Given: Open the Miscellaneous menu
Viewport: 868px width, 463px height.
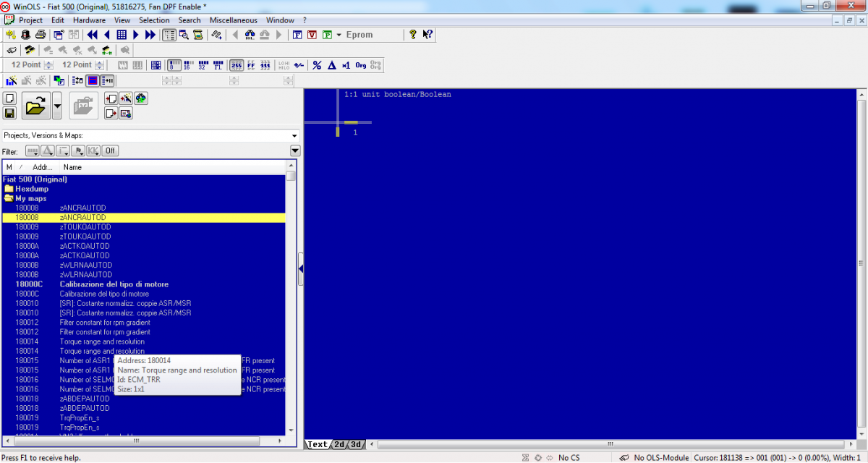Looking at the screenshot, I should click(x=234, y=20).
